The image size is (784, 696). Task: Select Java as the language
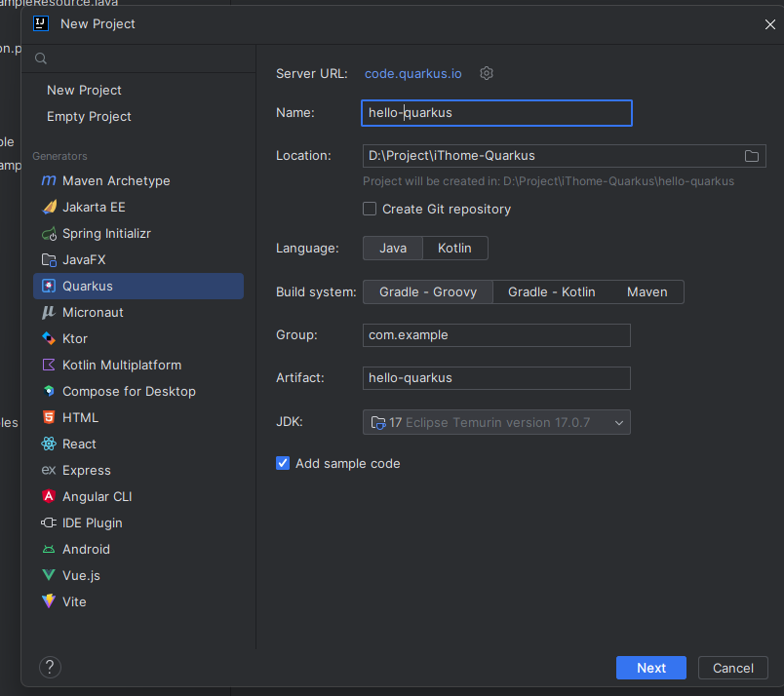393,248
